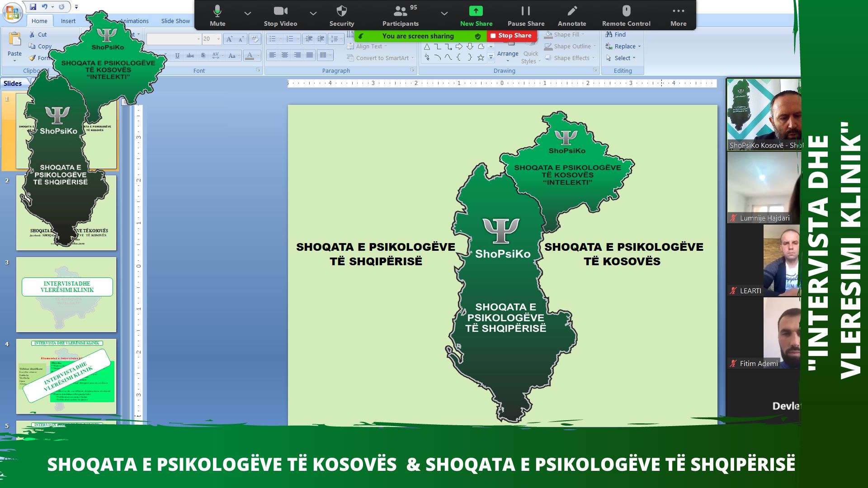Click the red Stop Share button

(x=512, y=36)
